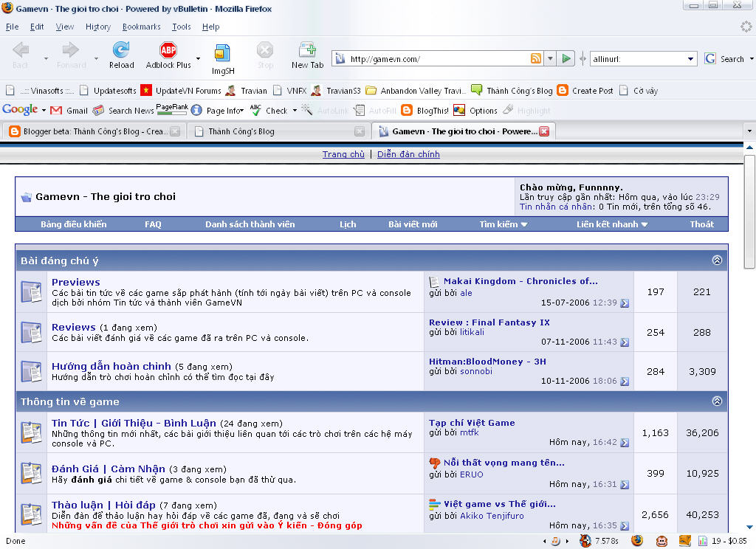Viewport: 756px width, 549px height.
Task: Click the Reload toolbar icon
Action: pyautogui.click(x=121, y=51)
